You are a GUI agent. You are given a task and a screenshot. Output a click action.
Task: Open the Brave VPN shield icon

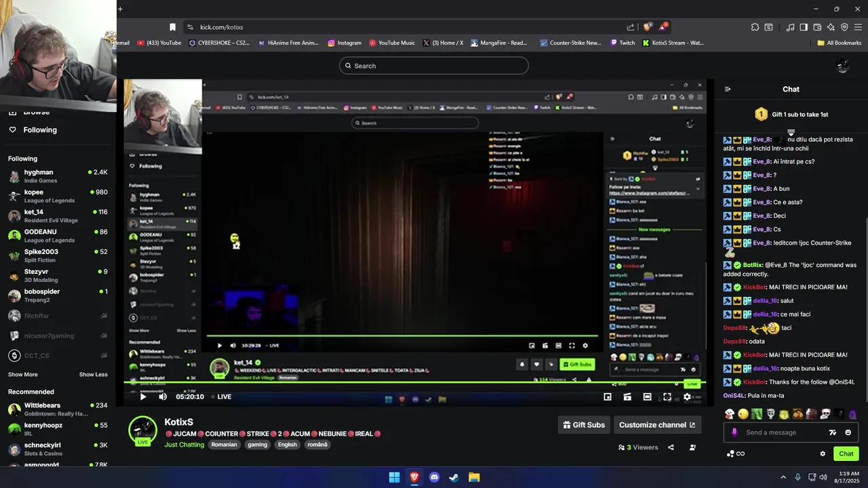[x=844, y=27]
